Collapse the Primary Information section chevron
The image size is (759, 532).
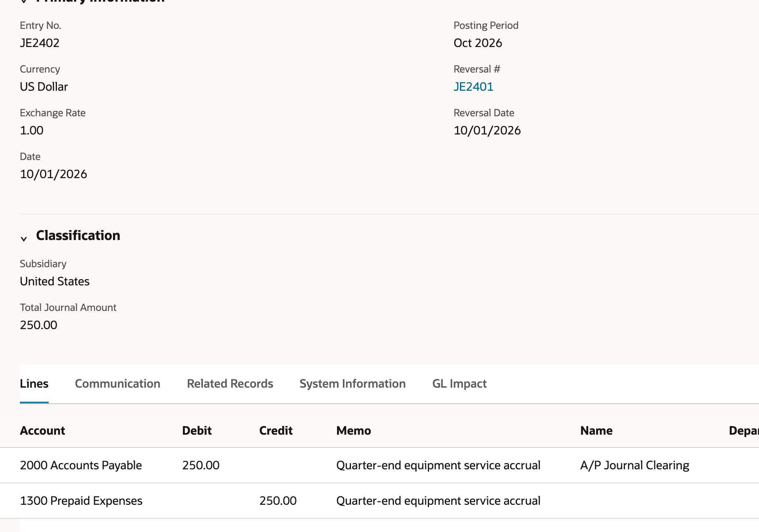pos(24,1)
